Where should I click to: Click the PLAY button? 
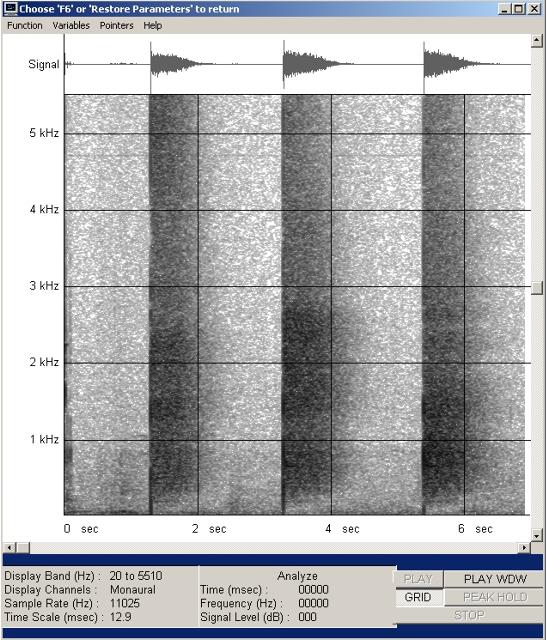pyautogui.click(x=418, y=579)
